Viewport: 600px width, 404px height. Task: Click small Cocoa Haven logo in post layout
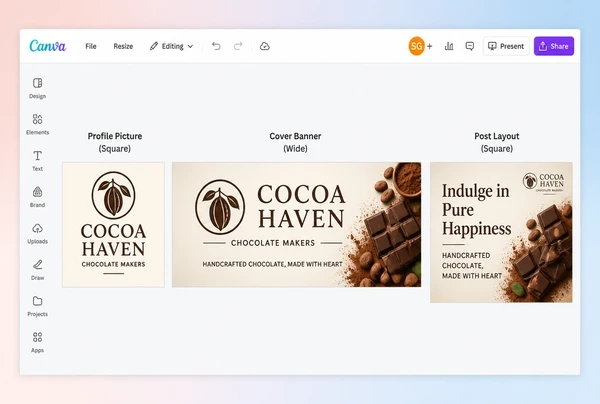543,183
